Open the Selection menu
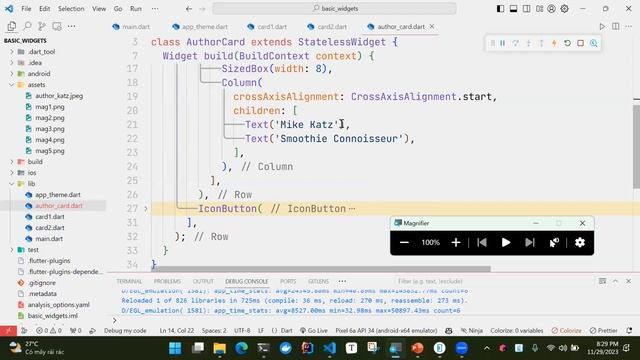 pyautogui.click(x=71, y=9)
